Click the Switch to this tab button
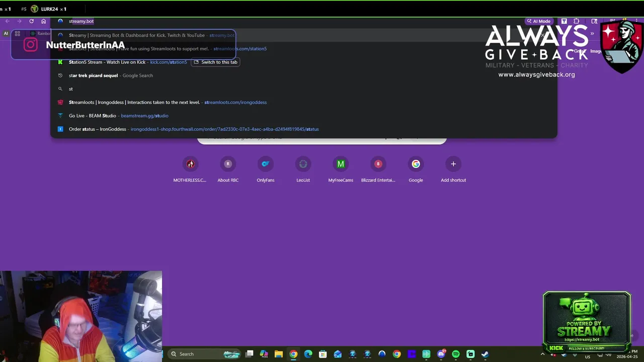This screenshot has width=644, height=362. click(215, 62)
